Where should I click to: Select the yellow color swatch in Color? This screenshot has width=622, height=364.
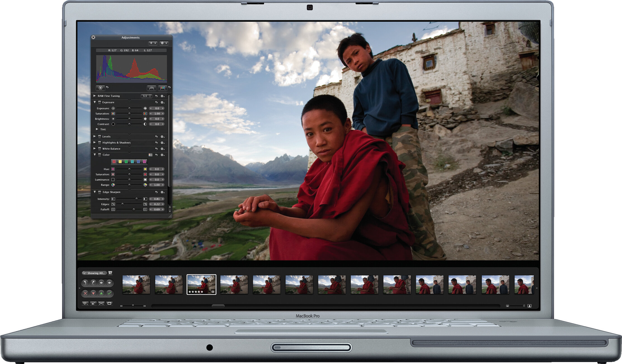coord(120,162)
